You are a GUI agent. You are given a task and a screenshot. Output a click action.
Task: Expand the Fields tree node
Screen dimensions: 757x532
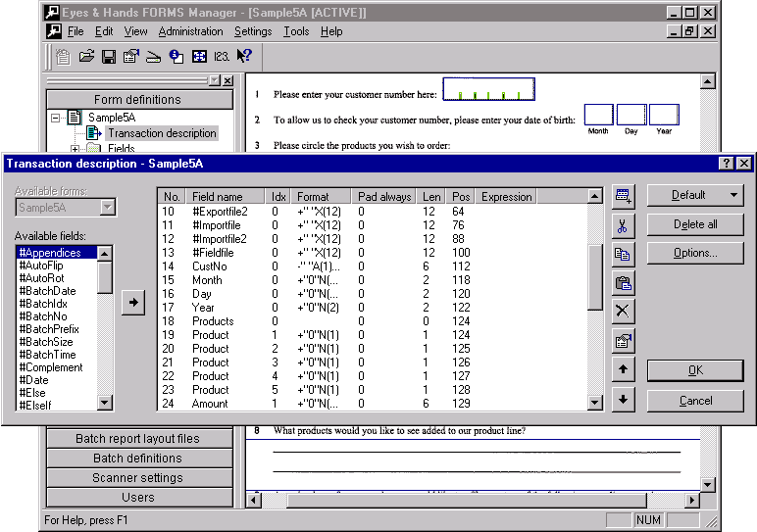[x=75, y=149]
